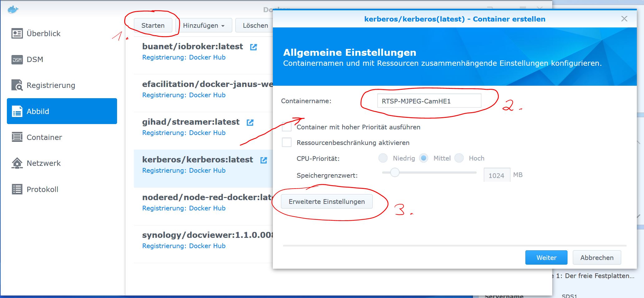Click the Protokoll log icon

(17, 189)
